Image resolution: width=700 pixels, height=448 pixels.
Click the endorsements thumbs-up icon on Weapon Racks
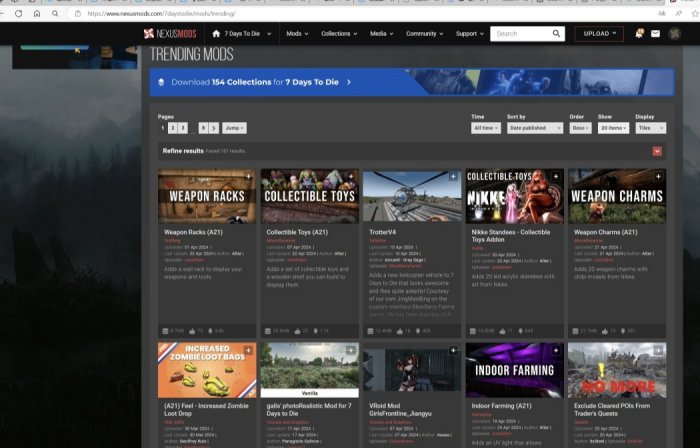(x=192, y=331)
